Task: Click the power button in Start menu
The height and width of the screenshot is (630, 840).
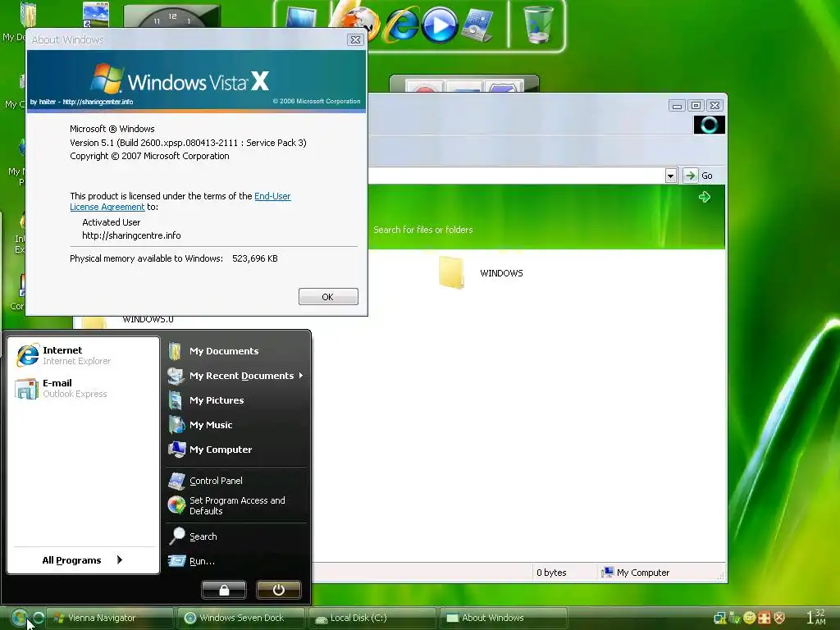Action: tap(279, 590)
